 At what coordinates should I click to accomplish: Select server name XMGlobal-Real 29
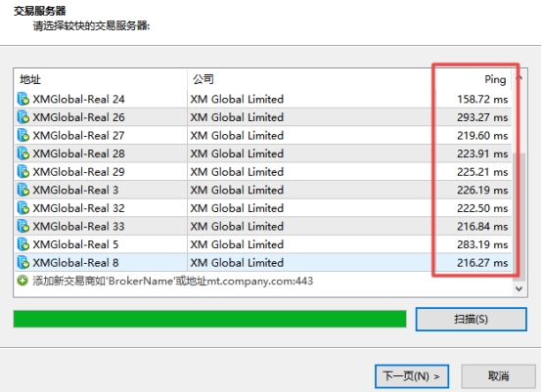(x=79, y=172)
